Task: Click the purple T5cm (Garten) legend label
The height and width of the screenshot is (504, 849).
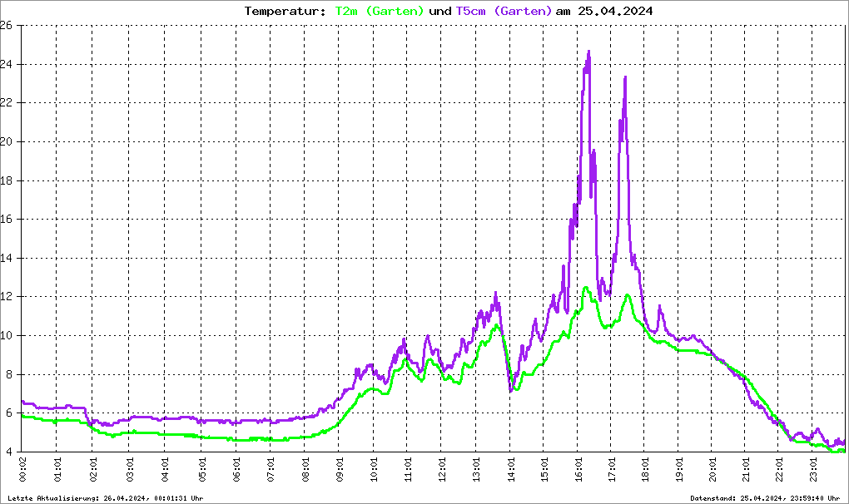Action: 504,11
